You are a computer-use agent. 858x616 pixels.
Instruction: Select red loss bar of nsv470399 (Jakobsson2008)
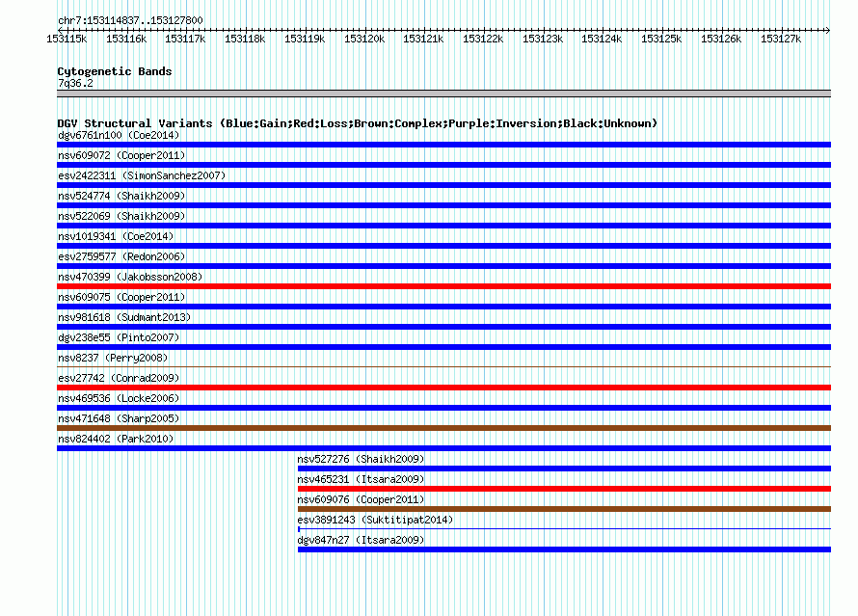443,286
